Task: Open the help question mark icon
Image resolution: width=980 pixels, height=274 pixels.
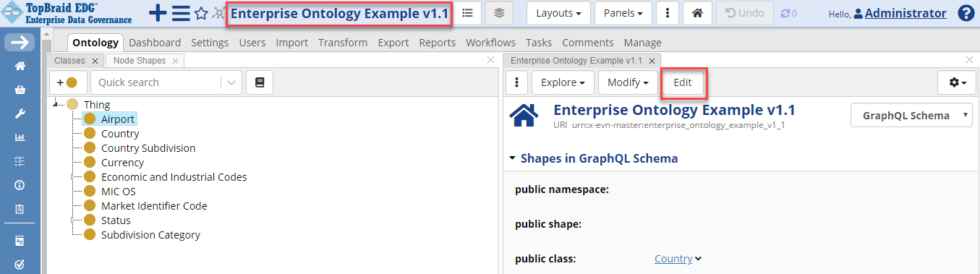Action: point(966,13)
